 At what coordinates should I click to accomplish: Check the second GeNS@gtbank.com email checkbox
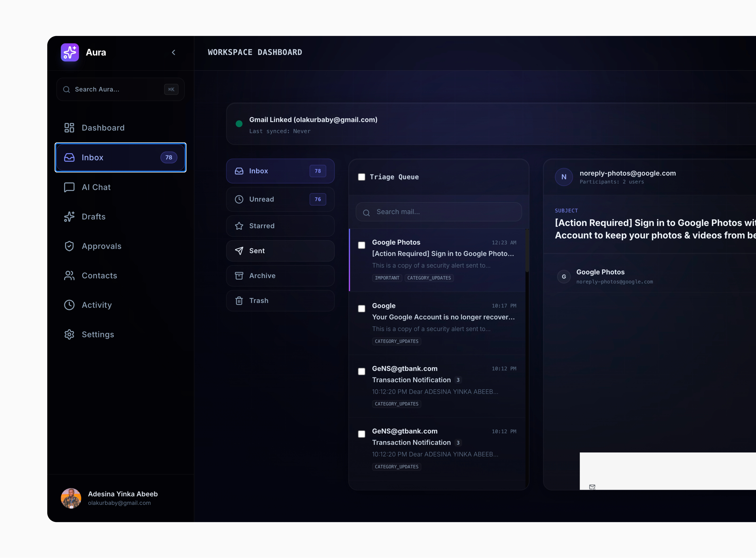click(361, 434)
